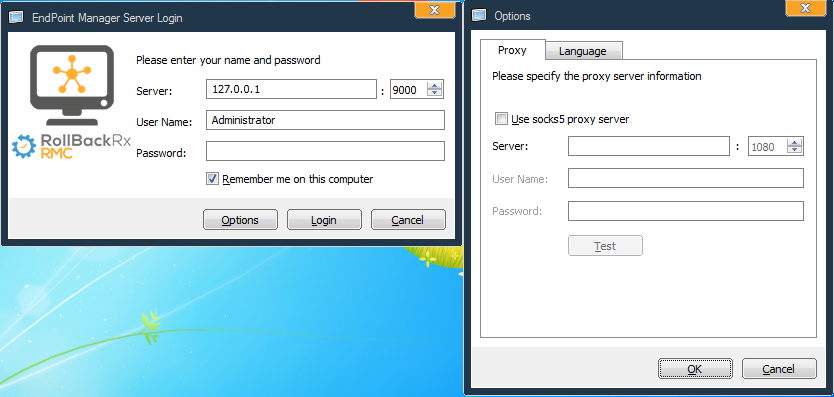The width and height of the screenshot is (834, 397).
Task: Switch to the Language tab
Action: [x=582, y=51]
